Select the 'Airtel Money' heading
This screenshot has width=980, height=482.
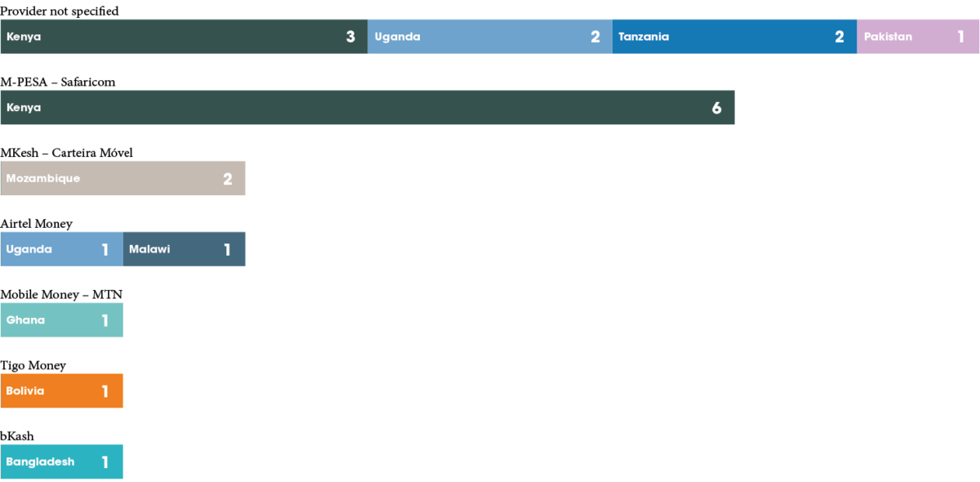click(x=36, y=224)
